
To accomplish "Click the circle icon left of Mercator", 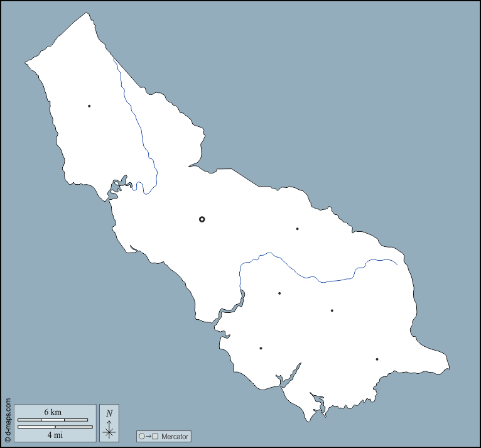I will coord(142,436).
